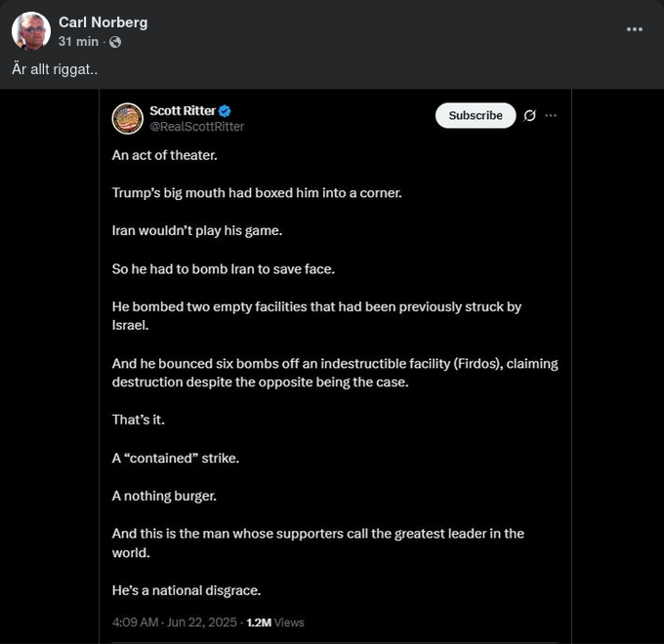Click the "That's it." line in tweet
This screenshot has height=644, width=664.
click(139, 419)
